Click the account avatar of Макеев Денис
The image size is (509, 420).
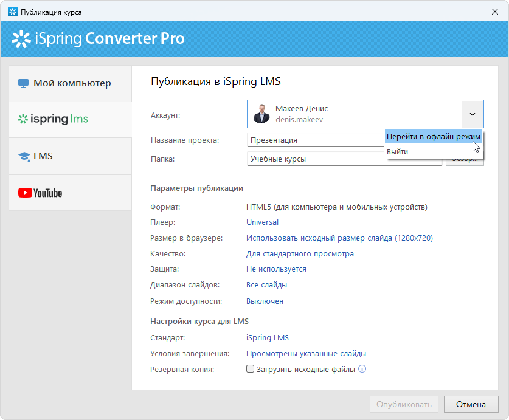tap(261, 114)
